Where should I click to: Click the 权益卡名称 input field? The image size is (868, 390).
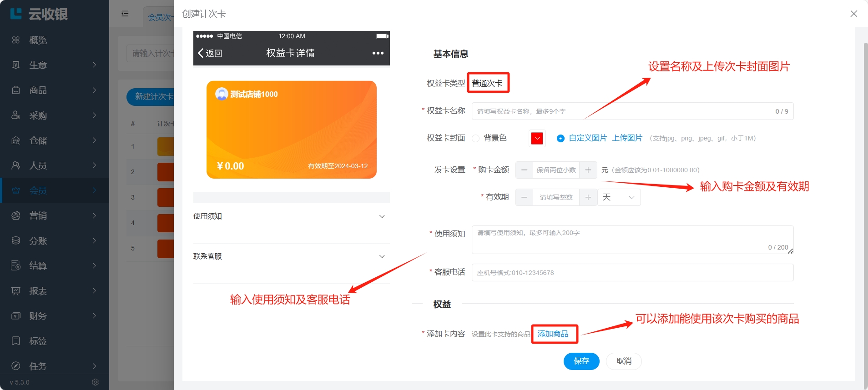[x=623, y=111]
